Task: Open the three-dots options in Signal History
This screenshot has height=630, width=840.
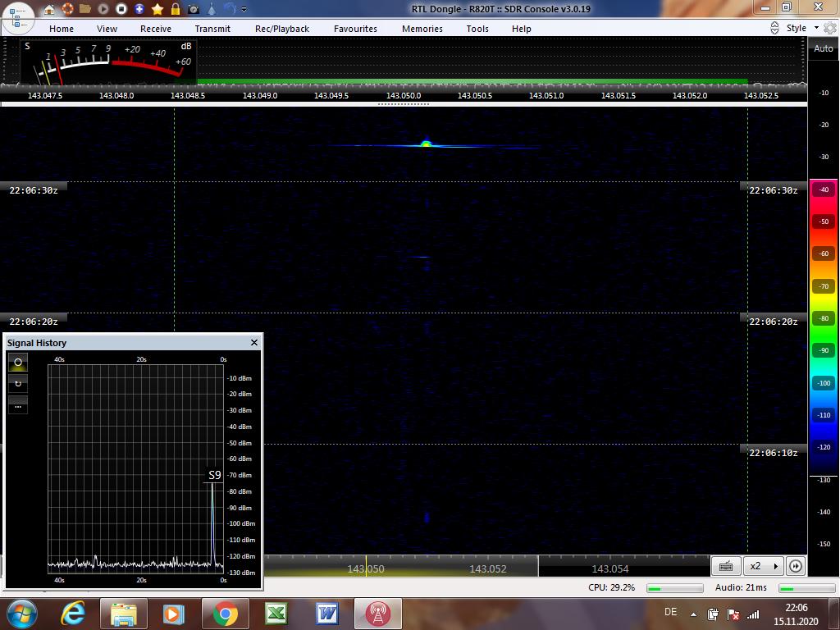Action: (18, 405)
